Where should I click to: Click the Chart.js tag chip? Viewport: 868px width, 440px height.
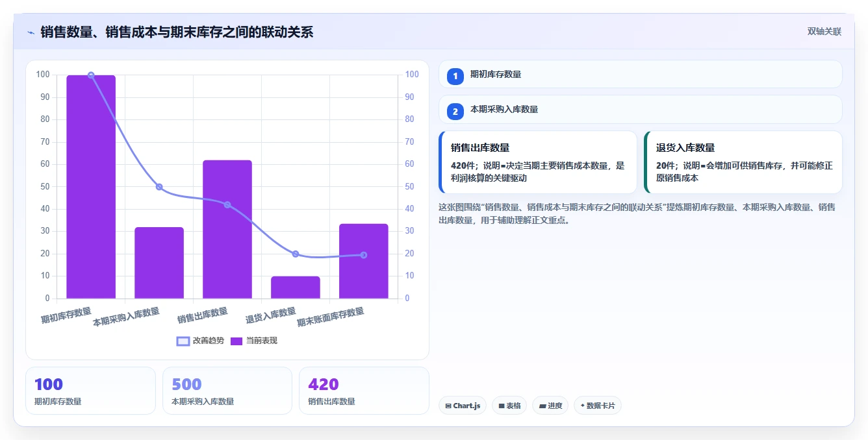(463, 406)
